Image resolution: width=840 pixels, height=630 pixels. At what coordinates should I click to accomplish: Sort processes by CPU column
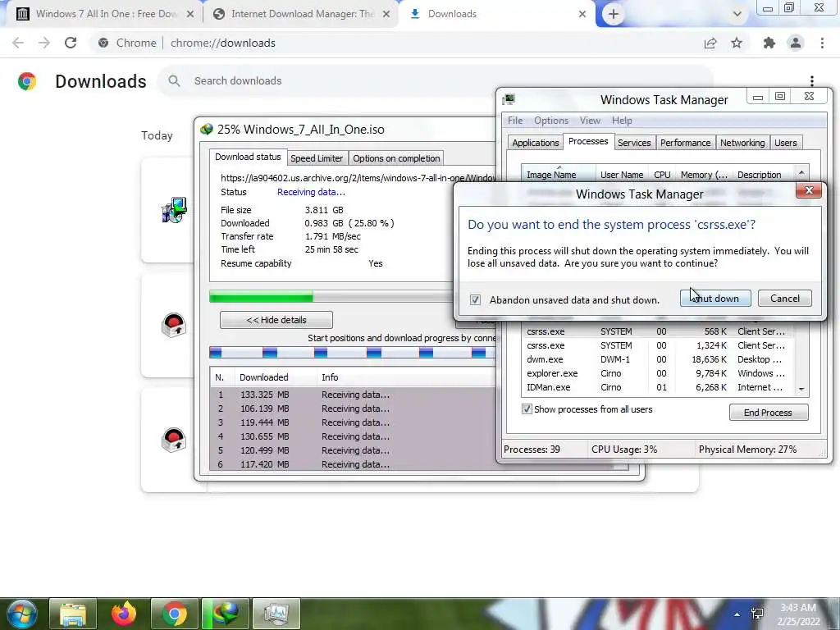click(662, 175)
